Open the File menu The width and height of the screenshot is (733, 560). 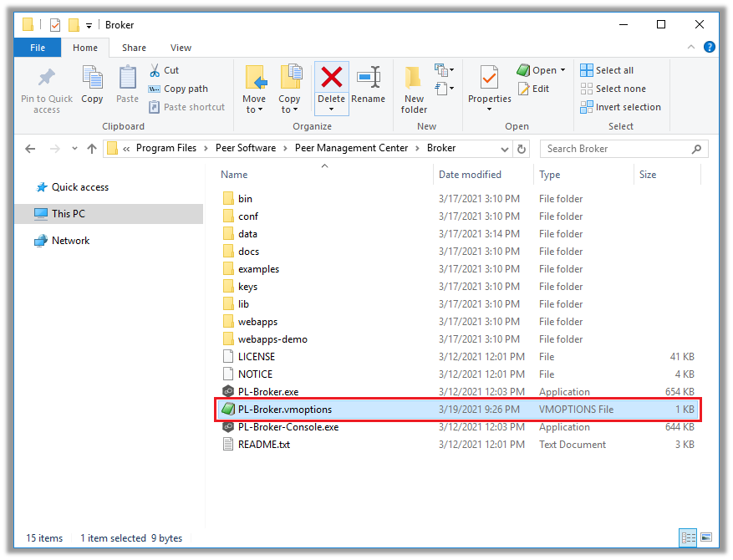(37, 48)
